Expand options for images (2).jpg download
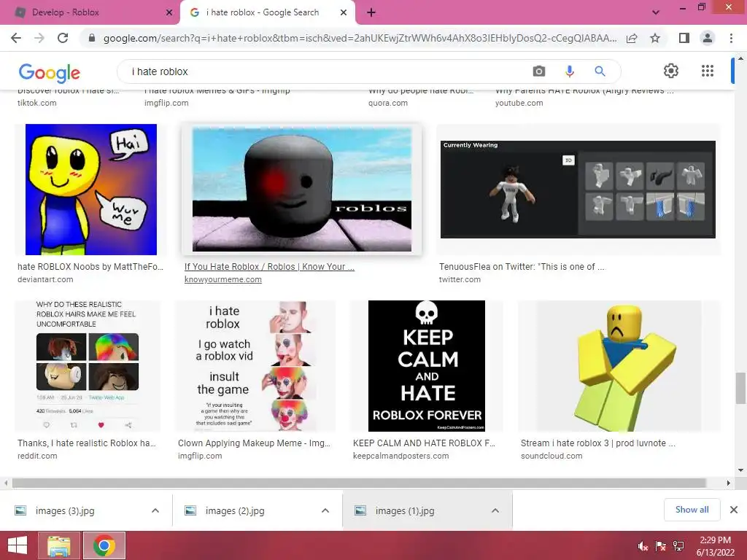 tap(325, 510)
